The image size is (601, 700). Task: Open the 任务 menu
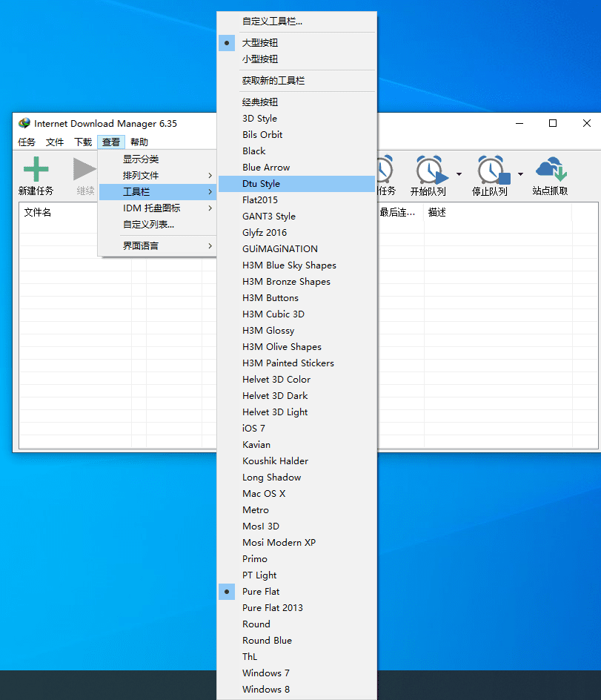27,142
